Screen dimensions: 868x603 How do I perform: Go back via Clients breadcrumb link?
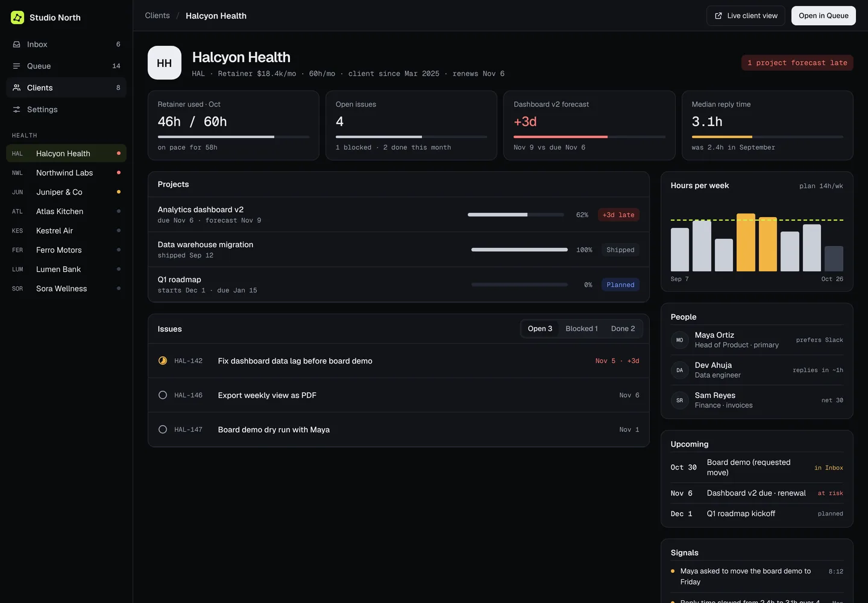[157, 16]
